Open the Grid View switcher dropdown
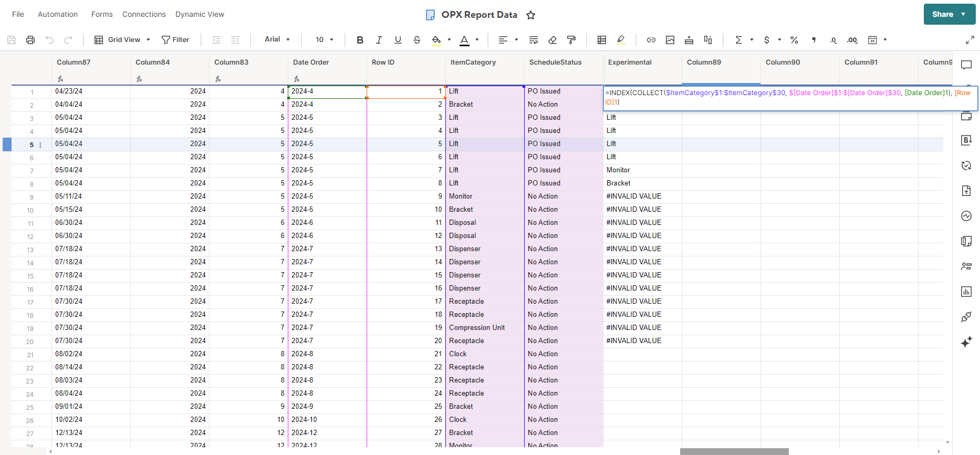Viewport: 980px width, 455px height. tap(122, 40)
